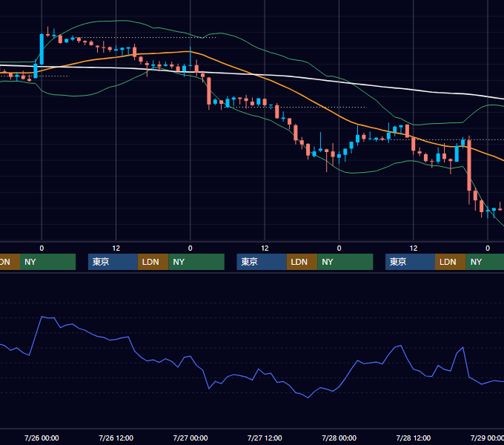Click the 7/26 00:00 date label
This screenshot has width=504, height=445.
tap(42, 438)
